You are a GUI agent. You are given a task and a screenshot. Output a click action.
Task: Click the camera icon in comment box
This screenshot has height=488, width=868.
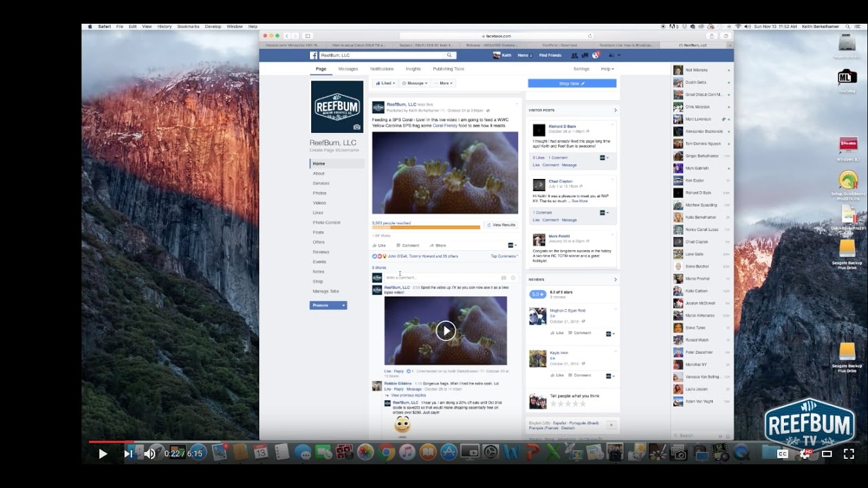tap(503, 278)
